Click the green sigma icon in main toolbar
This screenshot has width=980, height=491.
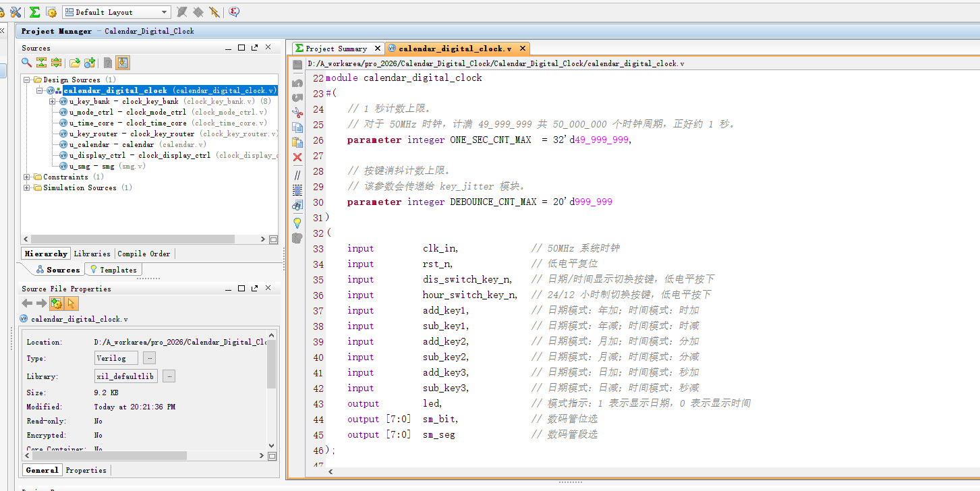[x=34, y=12]
